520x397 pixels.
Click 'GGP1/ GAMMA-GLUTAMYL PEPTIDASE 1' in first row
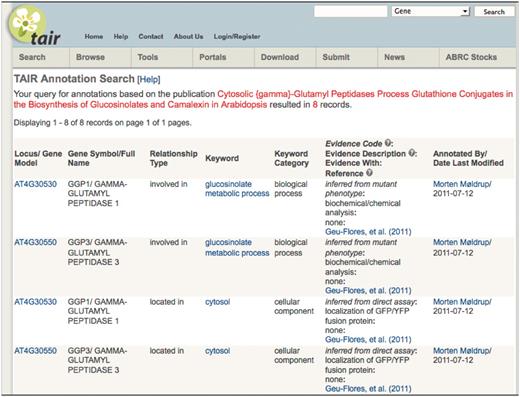pyautogui.click(x=97, y=194)
